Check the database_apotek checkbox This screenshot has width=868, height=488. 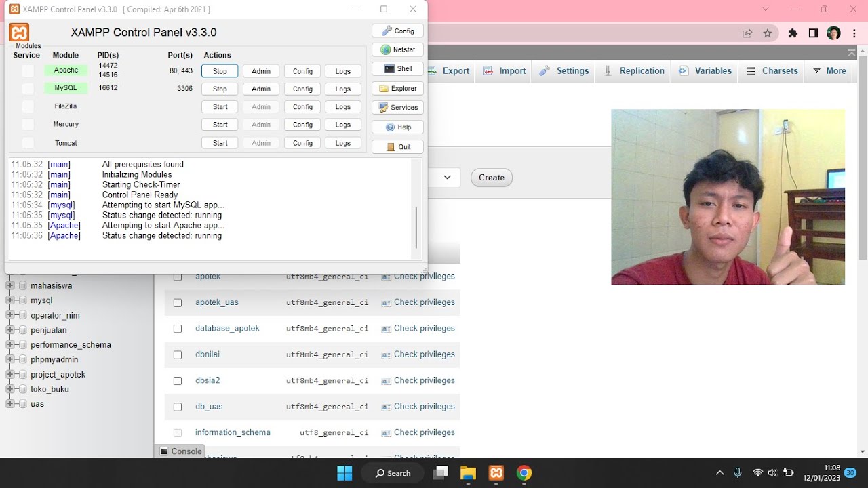(x=178, y=329)
